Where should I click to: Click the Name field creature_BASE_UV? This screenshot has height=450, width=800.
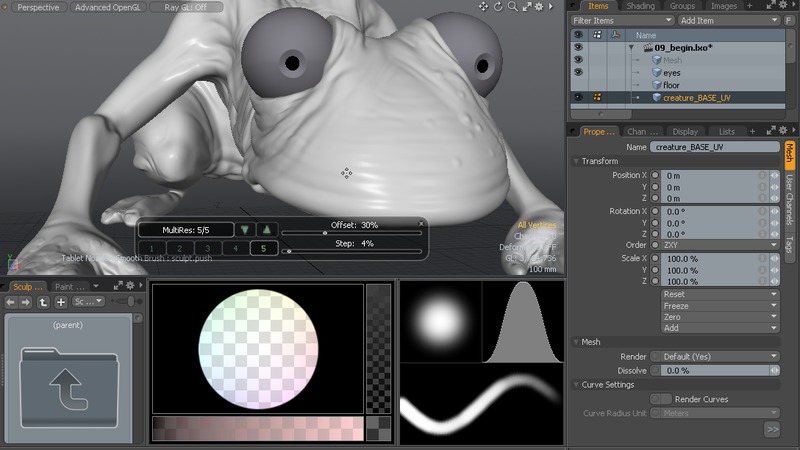pos(713,147)
